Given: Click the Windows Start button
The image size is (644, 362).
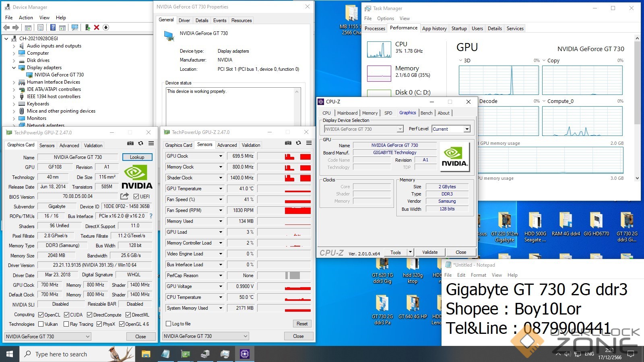Looking at the screenshot, I should [10, 354].
